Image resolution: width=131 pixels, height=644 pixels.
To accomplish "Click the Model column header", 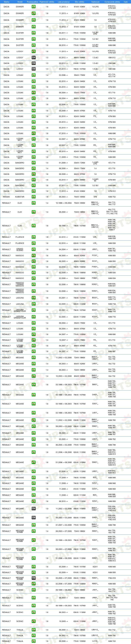I will [x=20, y=2].
